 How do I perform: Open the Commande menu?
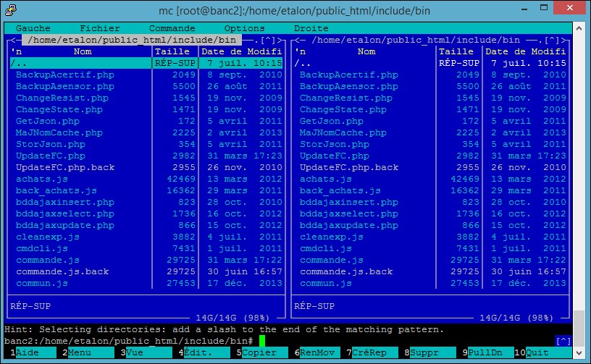click(x=172, y=28)
